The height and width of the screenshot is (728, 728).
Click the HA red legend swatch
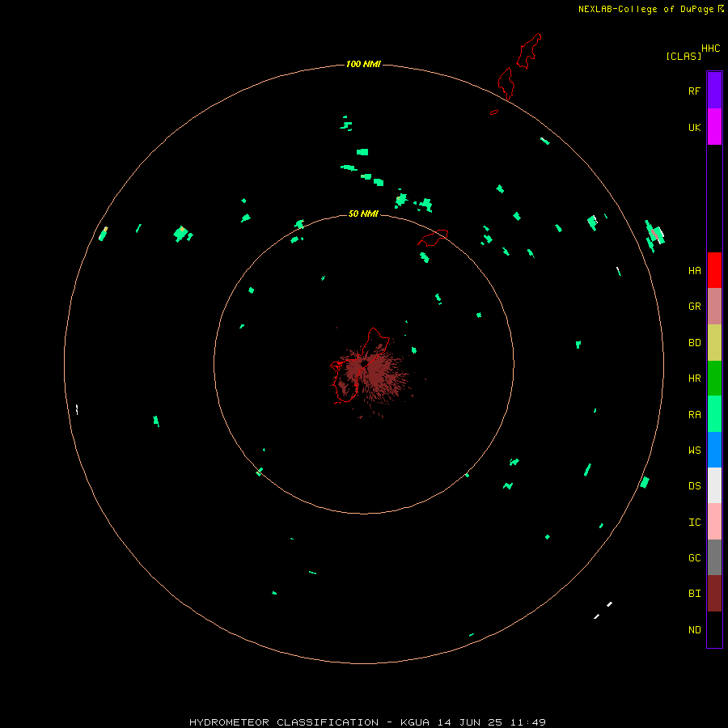(x=714, y=270)
